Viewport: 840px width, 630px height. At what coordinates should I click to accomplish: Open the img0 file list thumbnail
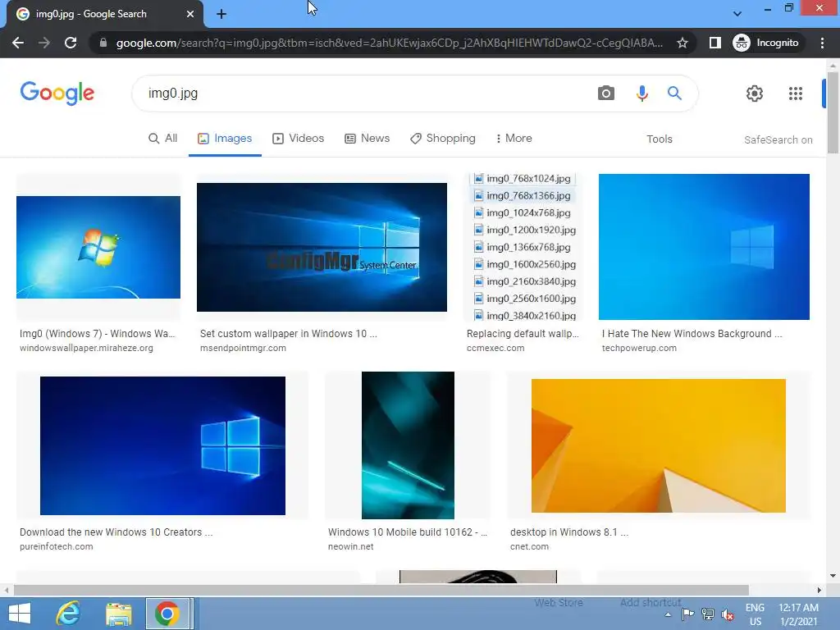point(524,247)
